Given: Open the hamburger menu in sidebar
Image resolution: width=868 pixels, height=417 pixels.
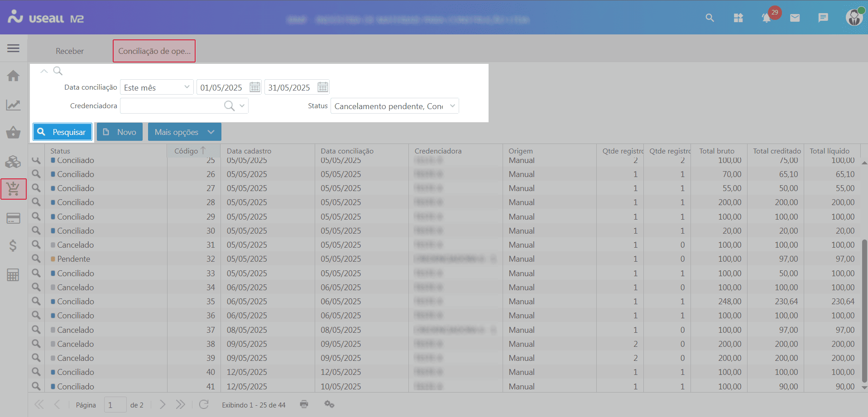Looking at the screenshot, I should tap(13, 48).
